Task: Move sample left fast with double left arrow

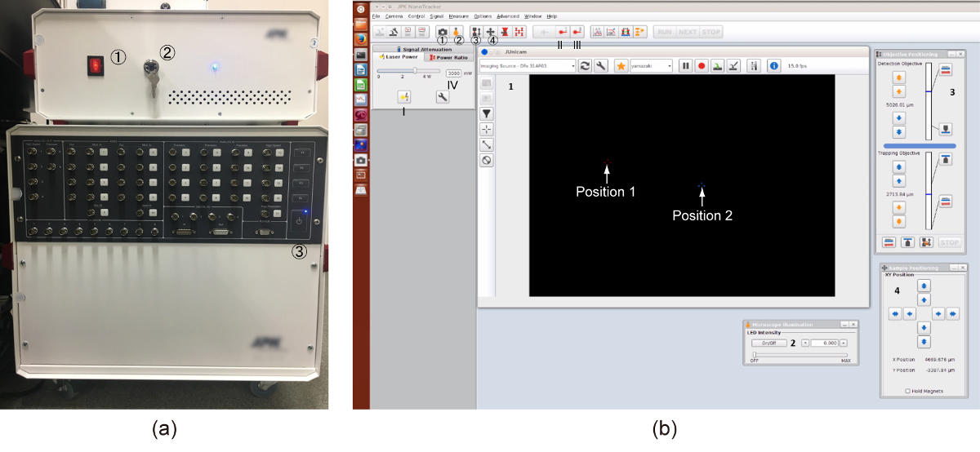Action: 896,313
